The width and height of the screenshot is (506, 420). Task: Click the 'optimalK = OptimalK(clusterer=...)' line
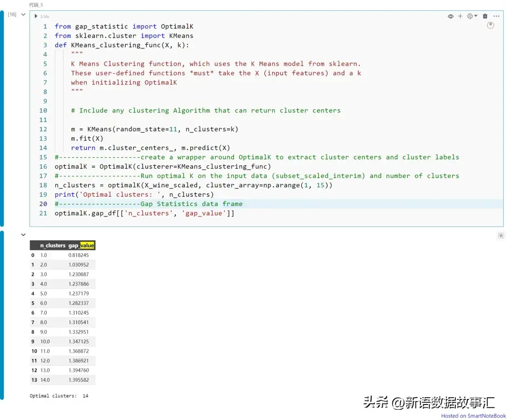coord(163,167)
